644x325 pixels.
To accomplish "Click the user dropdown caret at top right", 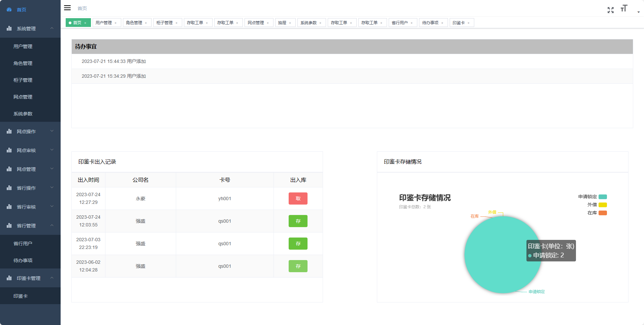I will point(638,12).
